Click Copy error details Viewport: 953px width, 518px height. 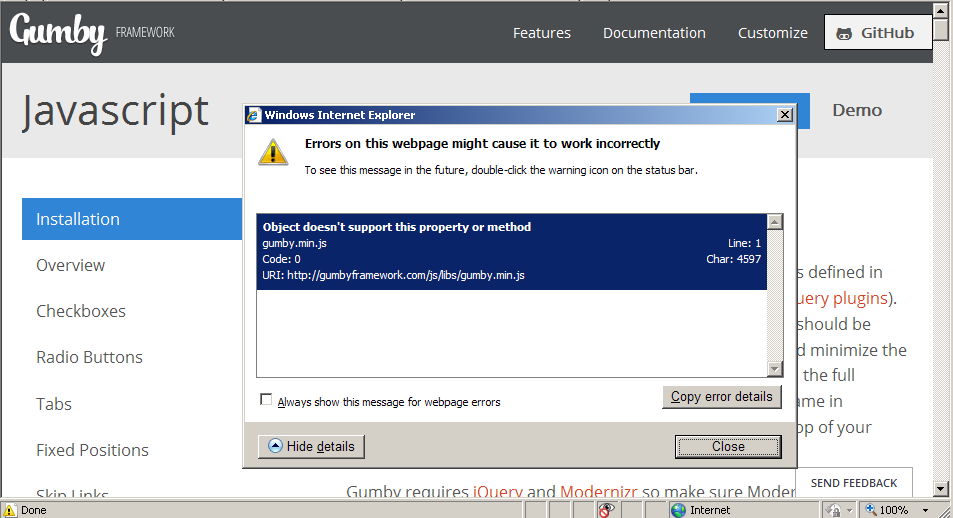tap(721, 397)
